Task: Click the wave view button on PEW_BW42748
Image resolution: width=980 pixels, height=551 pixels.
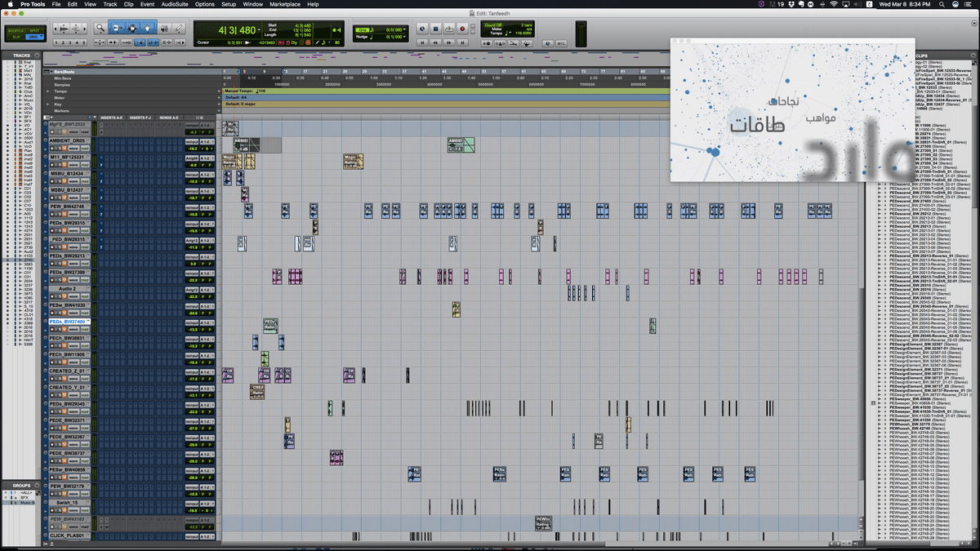Action: click(x=73, y=214)
